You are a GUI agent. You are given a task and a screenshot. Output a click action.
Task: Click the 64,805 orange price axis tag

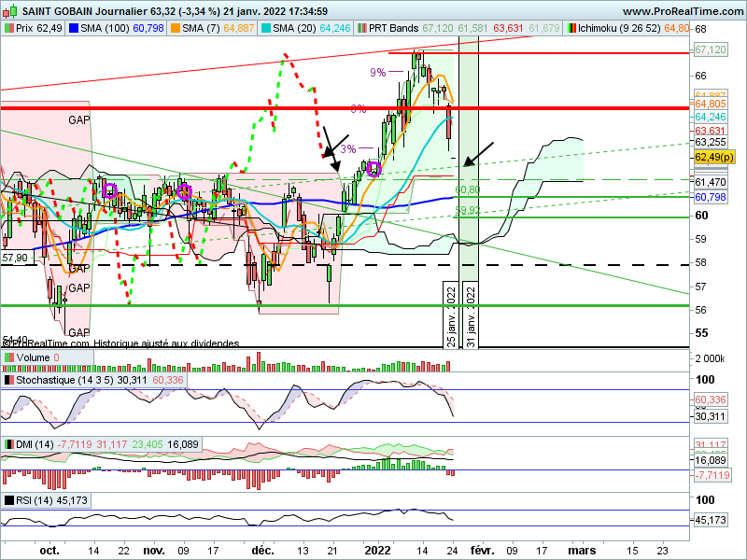coord(711,104)
